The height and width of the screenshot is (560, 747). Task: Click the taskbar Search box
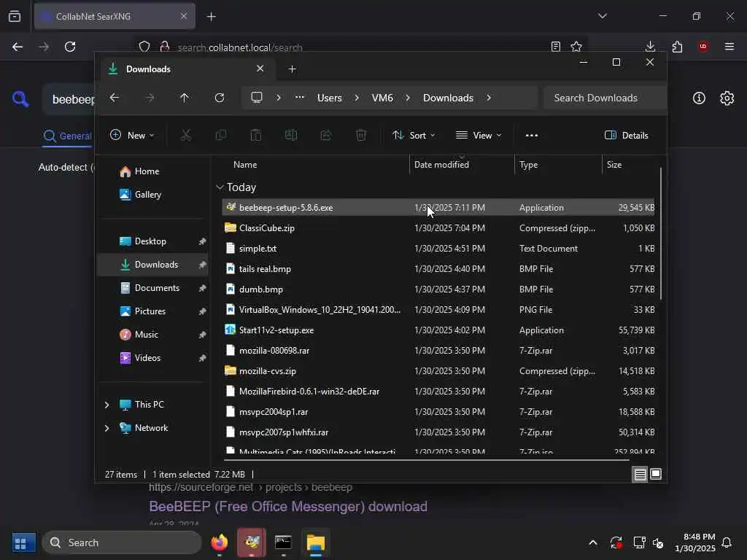click(122, 542)
